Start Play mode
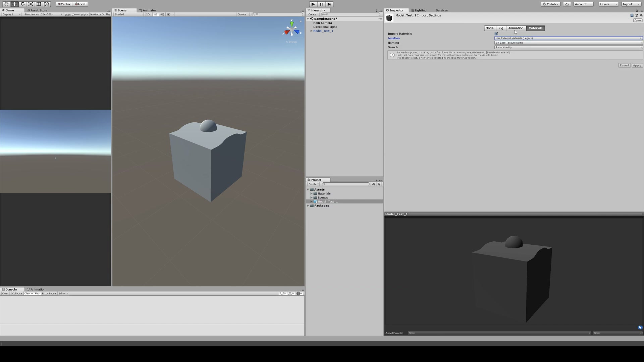644x362 pixels. click(x=313, y=4)
